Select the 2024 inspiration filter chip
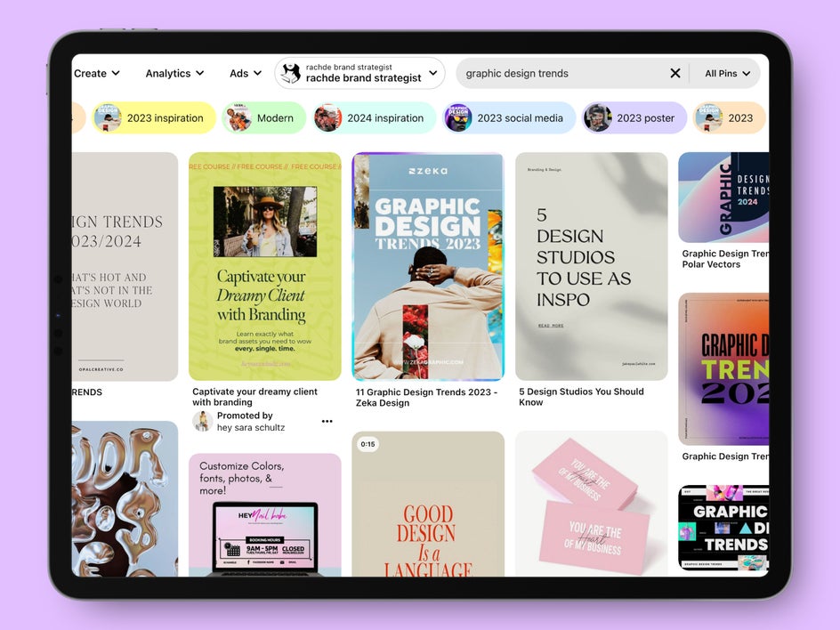The image size is (840, 630). coord(374,117)
